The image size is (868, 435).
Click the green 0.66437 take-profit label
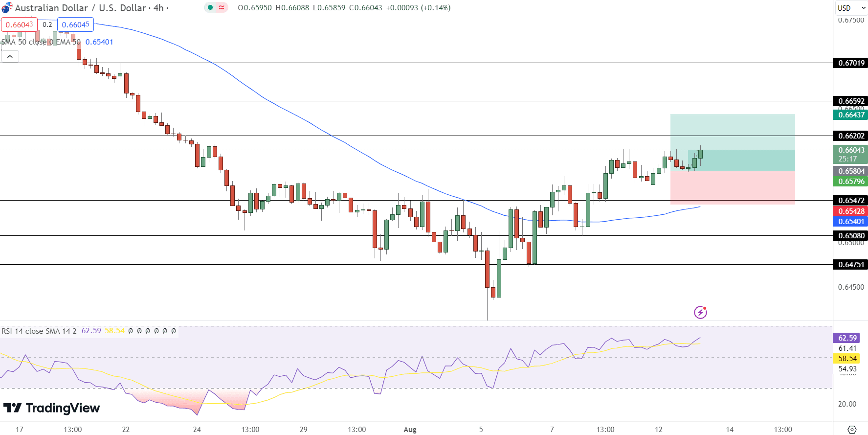tap(851, 114)
